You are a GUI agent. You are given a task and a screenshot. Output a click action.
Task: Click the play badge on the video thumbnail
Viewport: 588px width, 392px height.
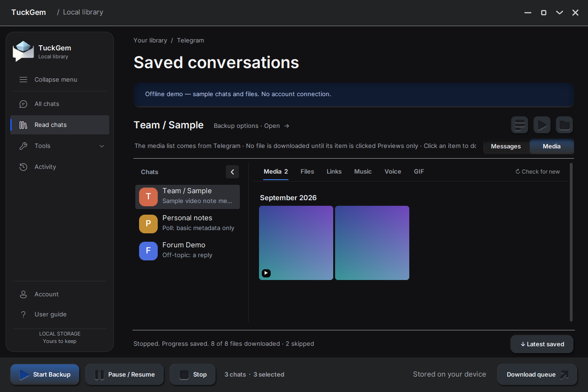266,273
